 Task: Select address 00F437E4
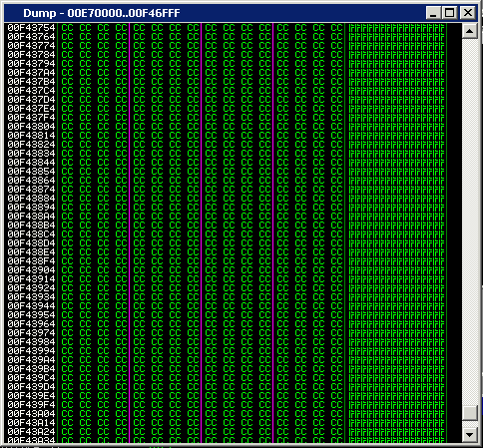pos(31,109)
